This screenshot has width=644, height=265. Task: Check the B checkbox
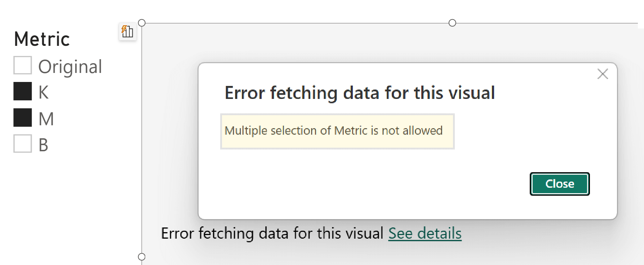pyautogui.click(x=23, y=144)
